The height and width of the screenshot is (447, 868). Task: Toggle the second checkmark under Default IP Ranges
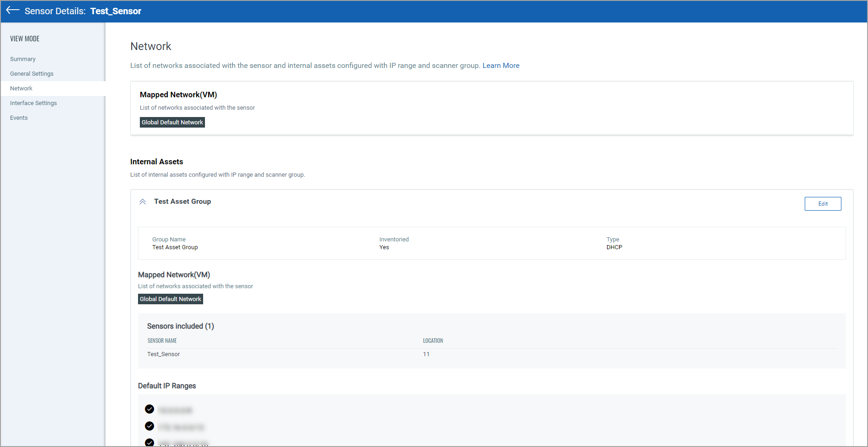pos(149,426)
